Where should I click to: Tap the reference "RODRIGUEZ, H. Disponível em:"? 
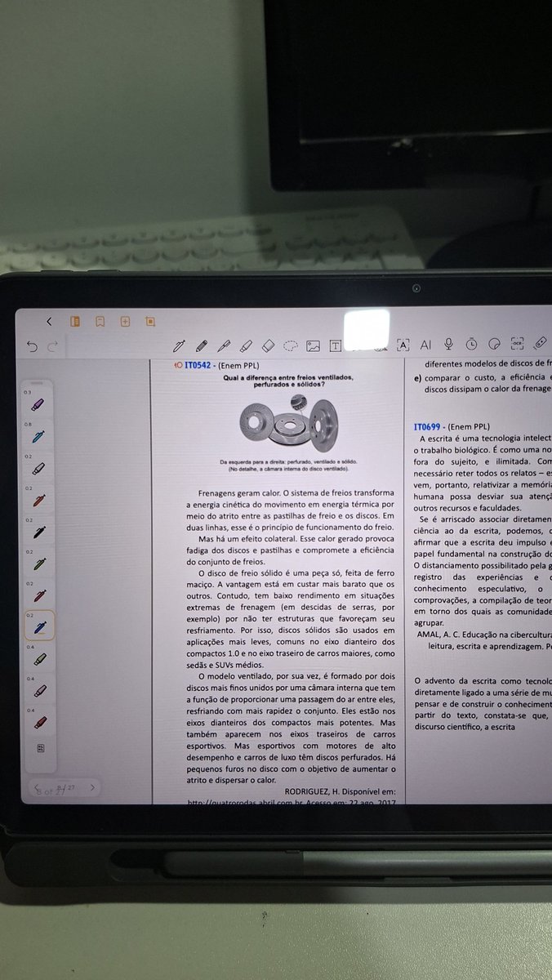341,791
